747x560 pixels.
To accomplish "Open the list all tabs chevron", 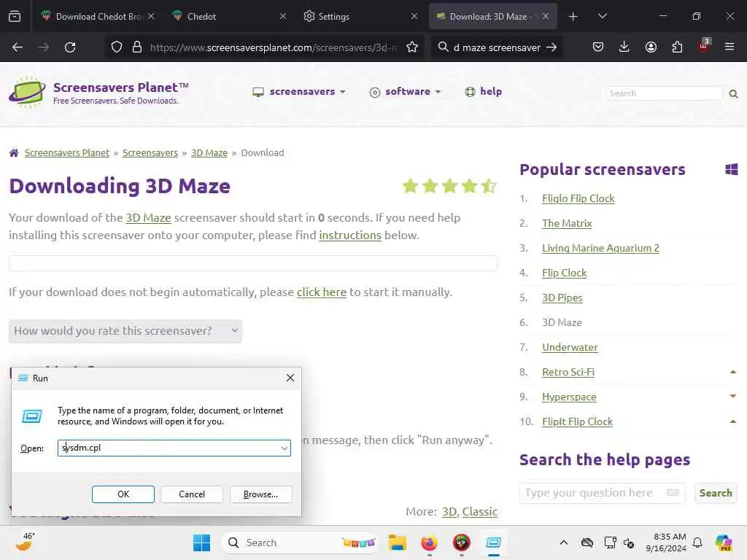I will coord(602,16).
